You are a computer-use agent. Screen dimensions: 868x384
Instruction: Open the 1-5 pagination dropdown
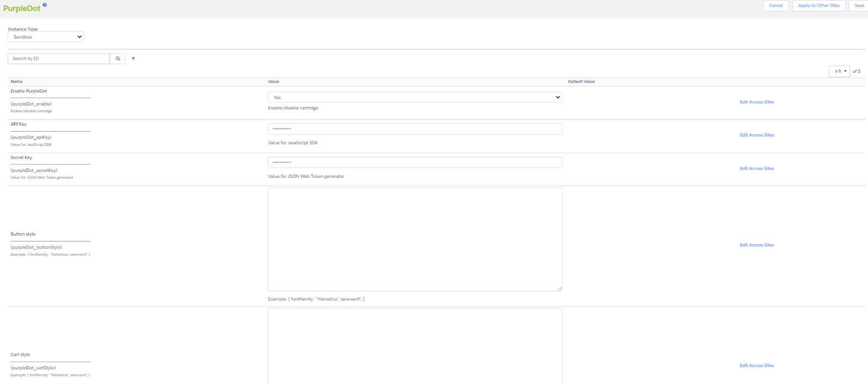839,71
